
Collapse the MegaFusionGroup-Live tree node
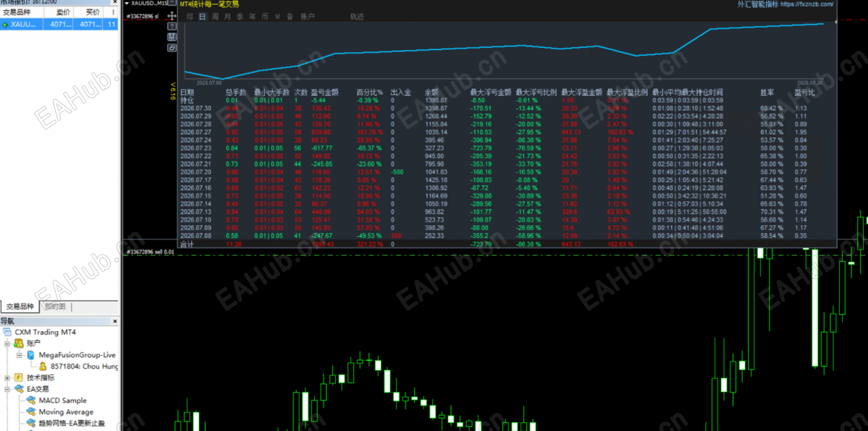click(x=20, y=355)
